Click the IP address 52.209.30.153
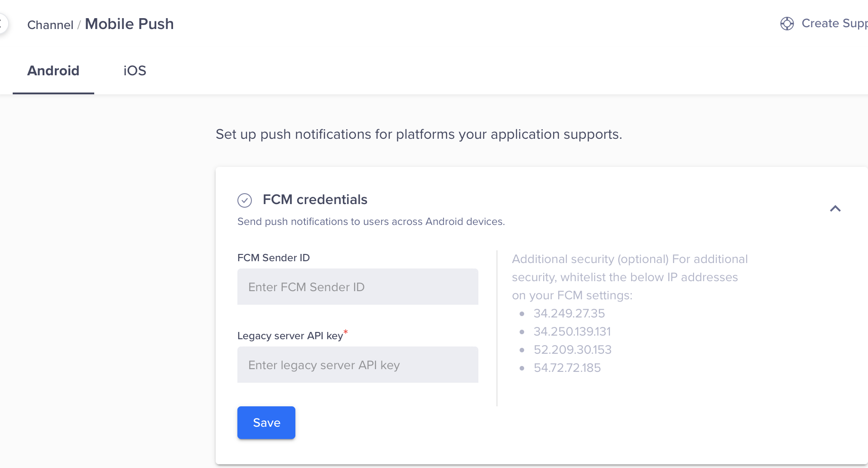 pyautogui.click(x=572, y=350)
